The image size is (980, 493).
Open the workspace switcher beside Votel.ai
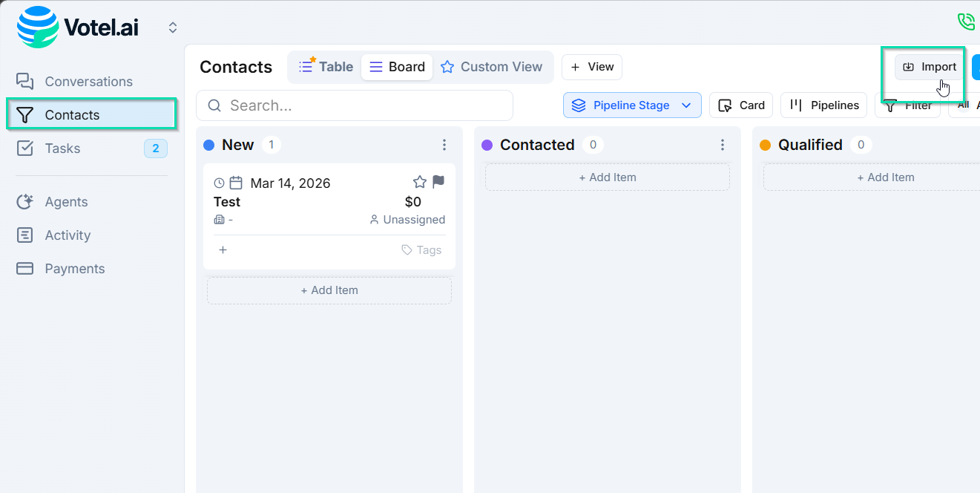click(172, 27)
